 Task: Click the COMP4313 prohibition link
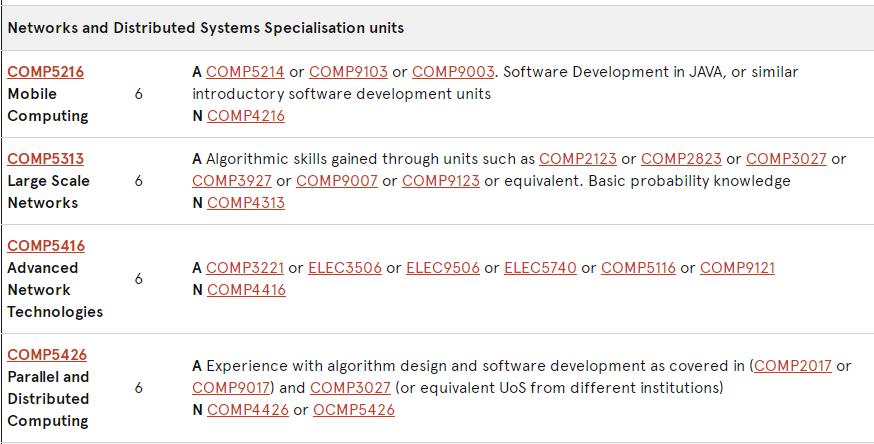click(245, 203)
